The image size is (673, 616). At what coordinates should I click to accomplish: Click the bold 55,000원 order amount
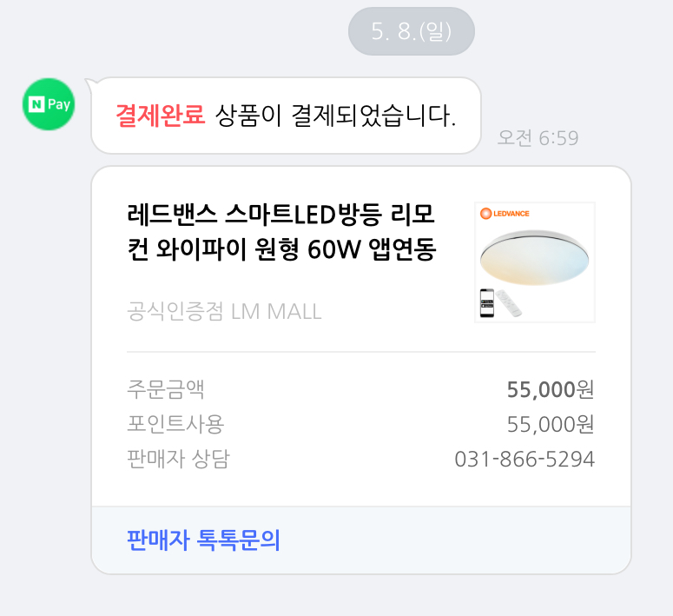pyautogui.click(x=551, y=389)
